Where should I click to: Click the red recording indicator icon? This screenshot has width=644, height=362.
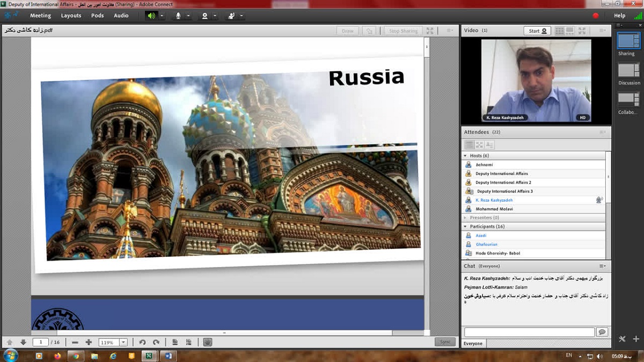pos(595,16)
